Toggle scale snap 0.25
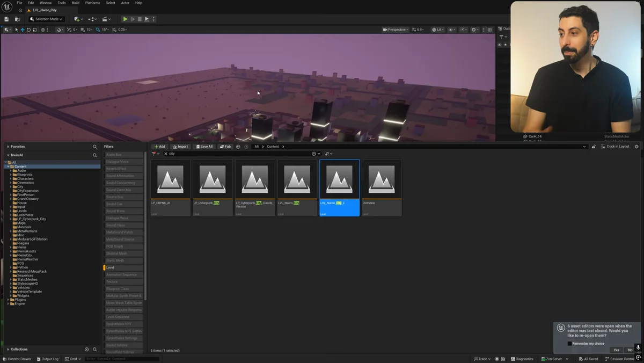This screenshot has width=644, height=363. point(114,30)
